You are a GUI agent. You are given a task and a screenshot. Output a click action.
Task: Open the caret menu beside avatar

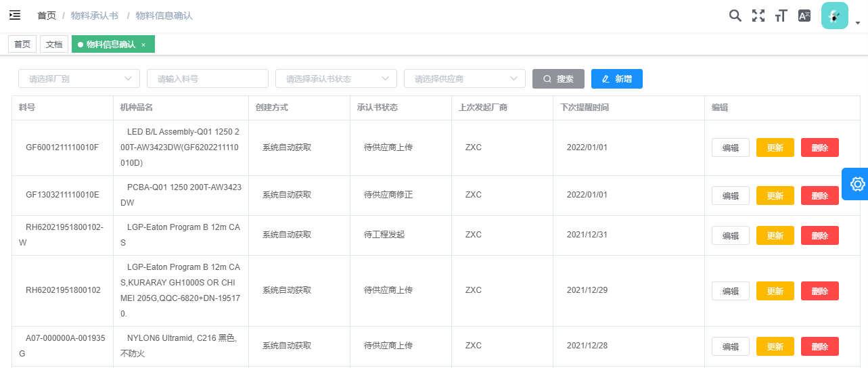[x=858, y=23]
